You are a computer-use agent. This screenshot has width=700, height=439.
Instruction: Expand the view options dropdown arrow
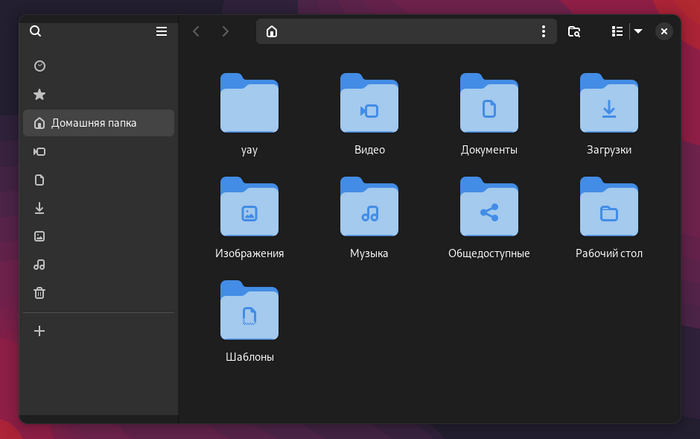[x=638, y=31]
